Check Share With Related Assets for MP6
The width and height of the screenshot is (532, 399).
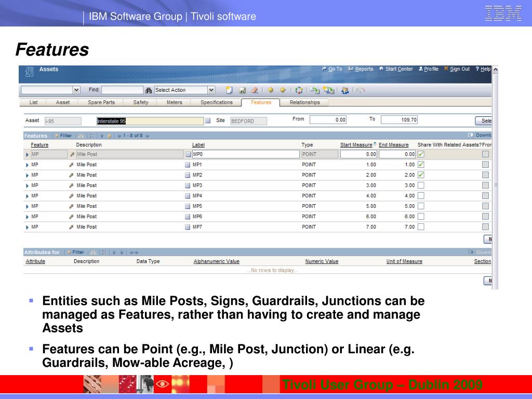point(421,217)
